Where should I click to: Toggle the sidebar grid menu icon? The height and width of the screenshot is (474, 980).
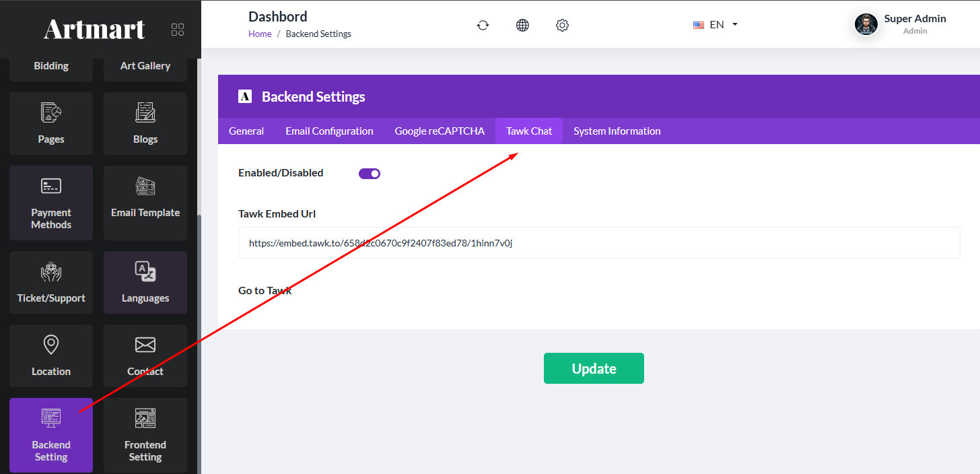(178, 30)
